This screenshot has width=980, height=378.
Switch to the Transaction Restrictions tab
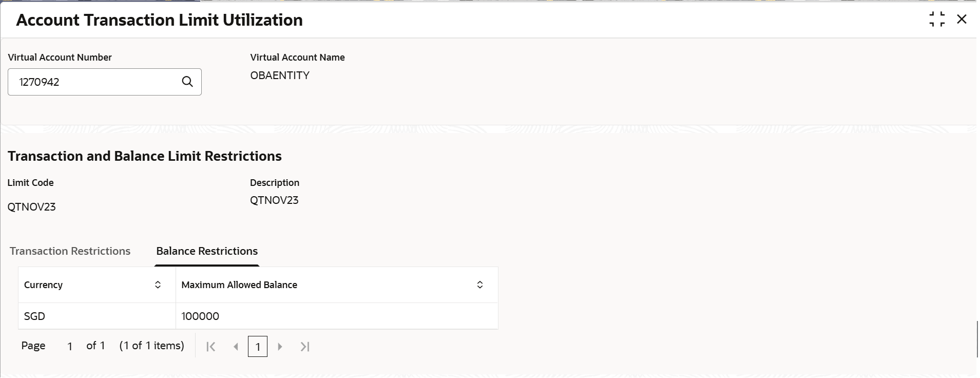pos(70,251)
